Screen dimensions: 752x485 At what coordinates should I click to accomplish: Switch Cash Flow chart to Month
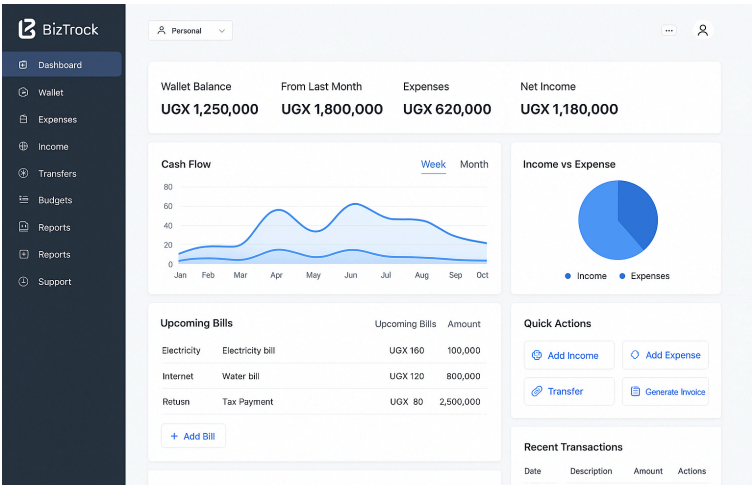(x=474, y=164)
